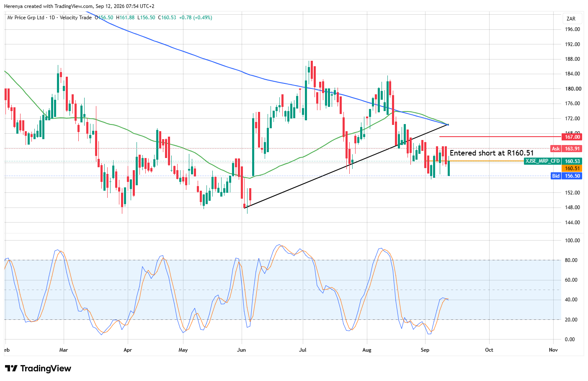Viewport: 588px width, 381px height.
Task: Click the Velocity Trade broker label
Action: click(x=75, y=18)
